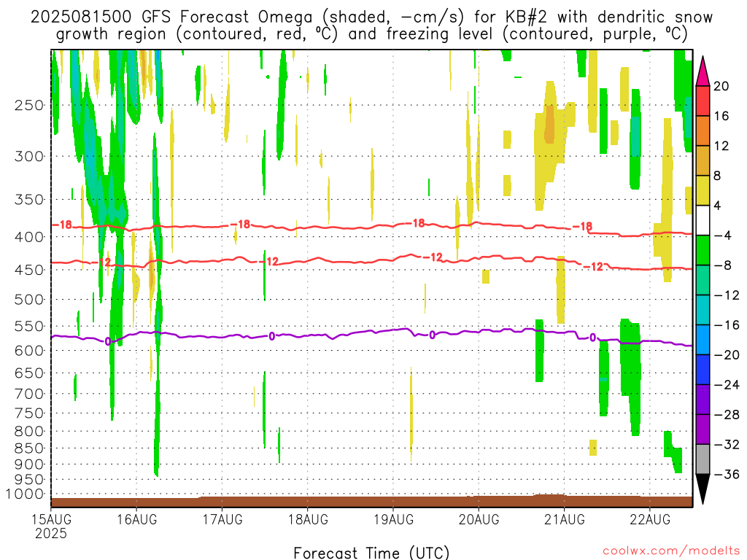This screenshot has width=747, height=560.
Task: Click the Forecast Time (UTC) axis title
Action: 371,553
